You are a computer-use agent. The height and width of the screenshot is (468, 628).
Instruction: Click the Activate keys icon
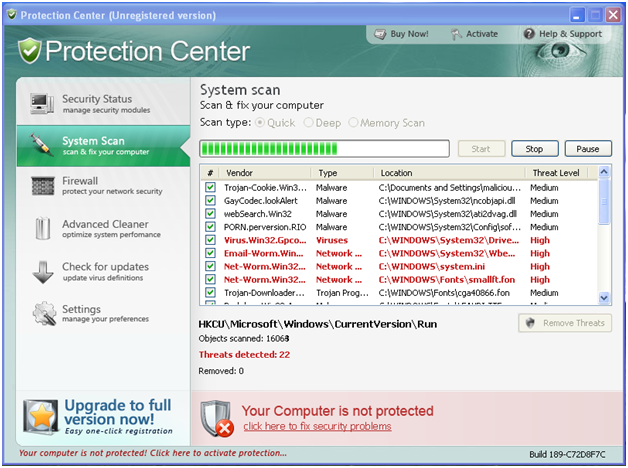(456, 34)
